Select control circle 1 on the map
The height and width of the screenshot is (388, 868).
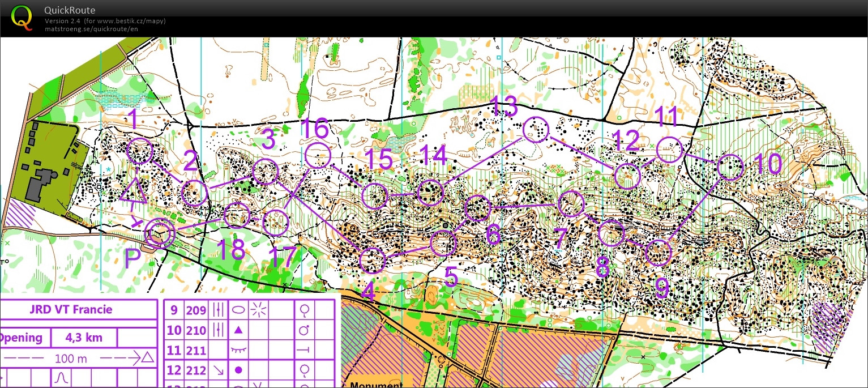coord(140,152)
